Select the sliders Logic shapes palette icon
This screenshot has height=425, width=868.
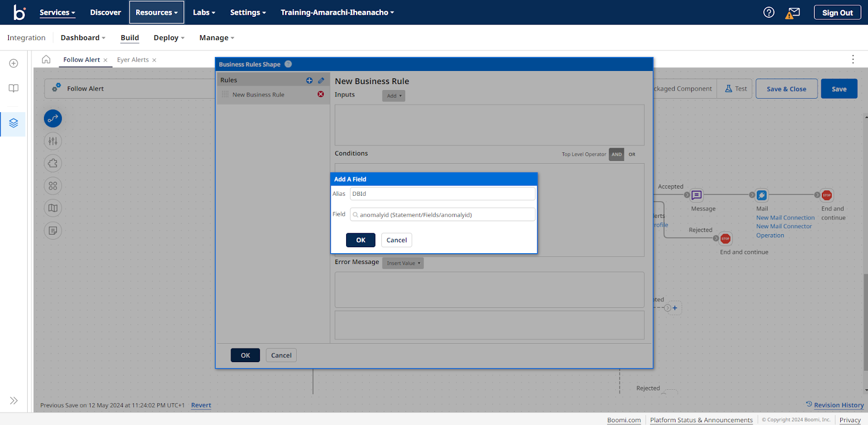[x=53, y=141]
